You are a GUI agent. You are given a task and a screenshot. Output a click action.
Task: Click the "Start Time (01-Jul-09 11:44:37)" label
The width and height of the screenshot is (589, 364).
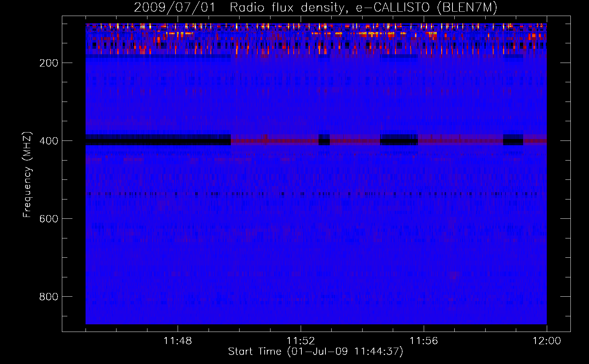tap(316, 352)
